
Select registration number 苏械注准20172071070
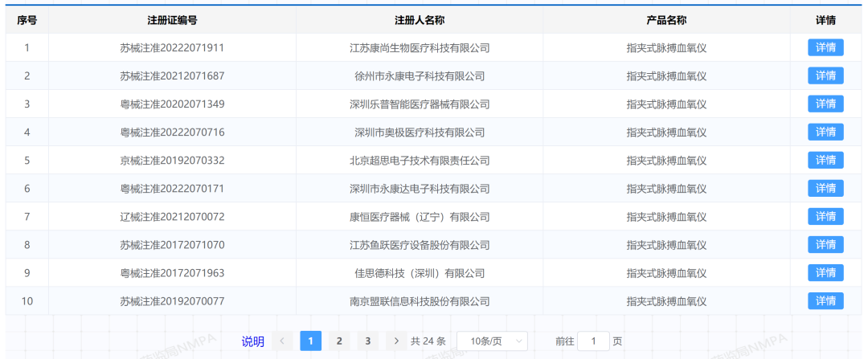[172, 246]
